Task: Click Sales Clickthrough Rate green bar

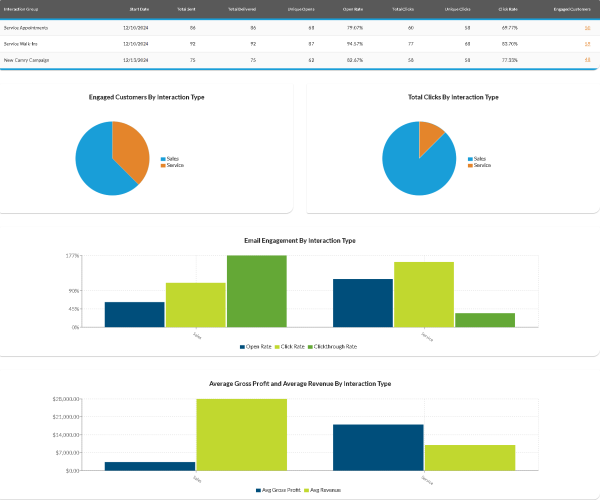Action: click(x=256, y=290)
